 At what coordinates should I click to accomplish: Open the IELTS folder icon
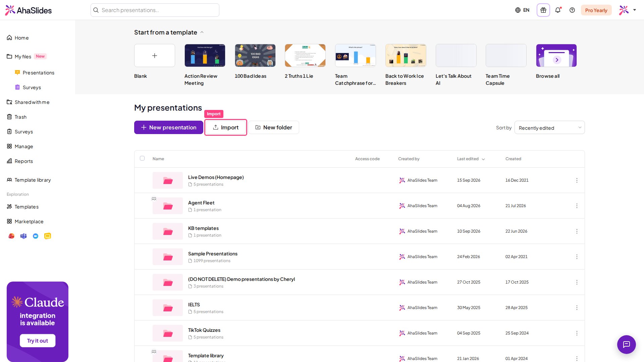tap(168, 308)
